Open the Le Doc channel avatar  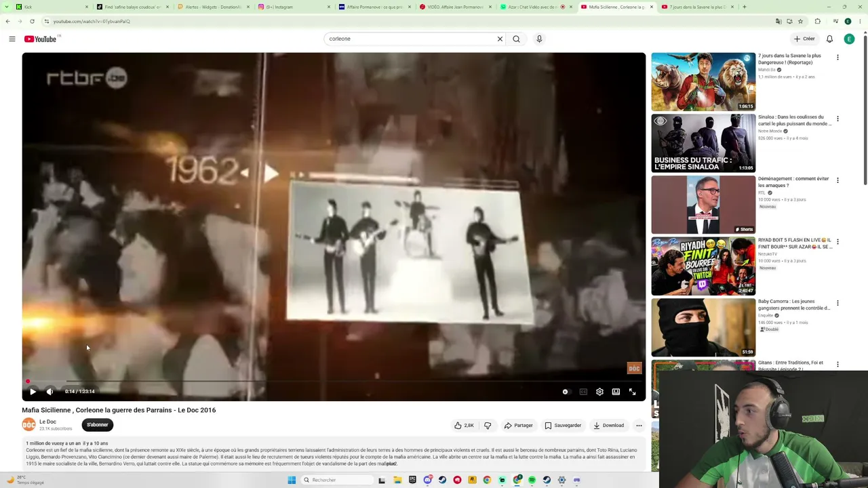point(28,425)
